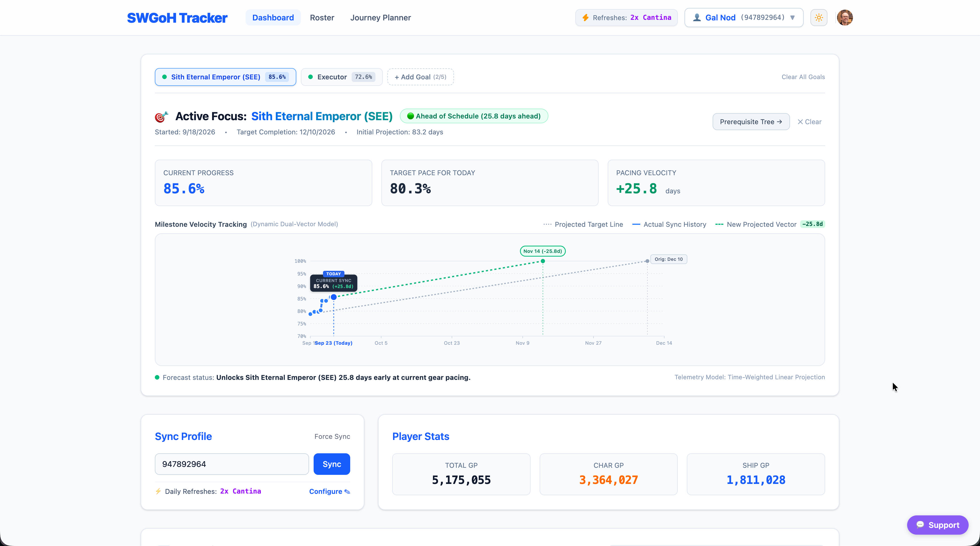Image resolution: width=980 pixels, height=546 pixels.
Task: Click the Forecast status message
Action: pyautogui.click(x=313, y=378)
